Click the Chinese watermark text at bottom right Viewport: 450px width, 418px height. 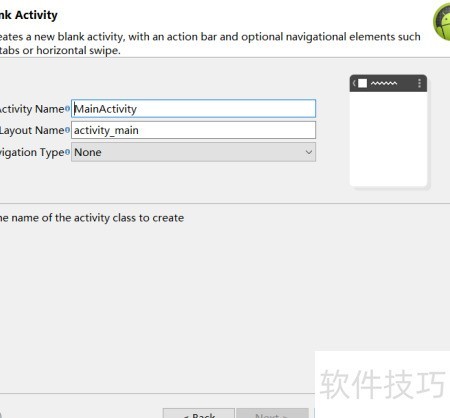point(382,384)
